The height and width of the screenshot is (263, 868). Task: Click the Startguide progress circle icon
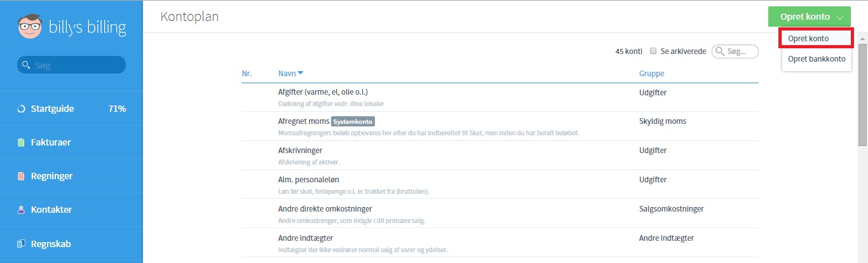[21, 109]
